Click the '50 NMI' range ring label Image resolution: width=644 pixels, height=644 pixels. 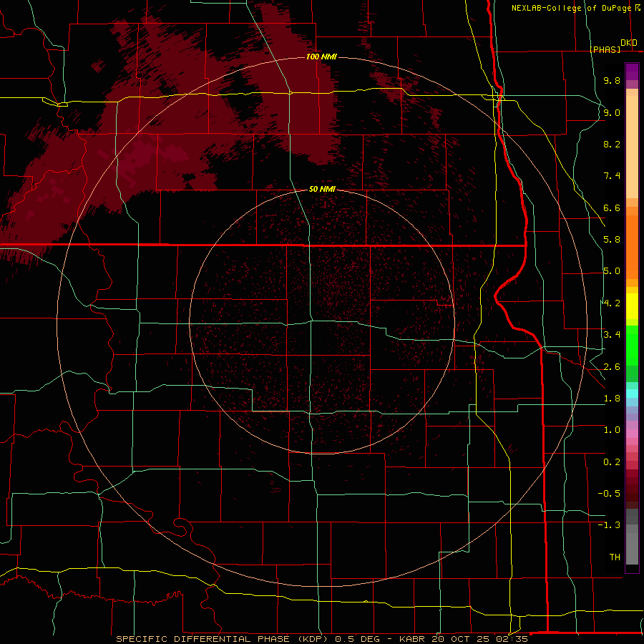pyautogui.click(x=322, y=190)
